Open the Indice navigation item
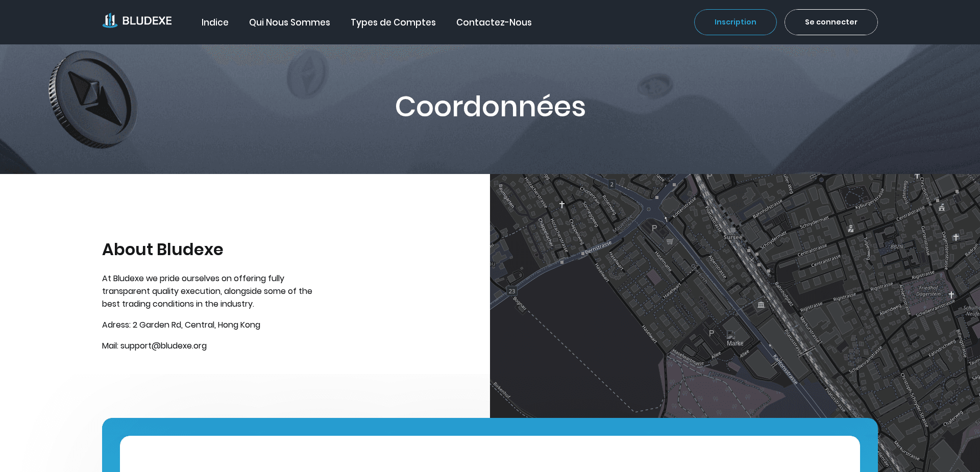 click(215, 22)
